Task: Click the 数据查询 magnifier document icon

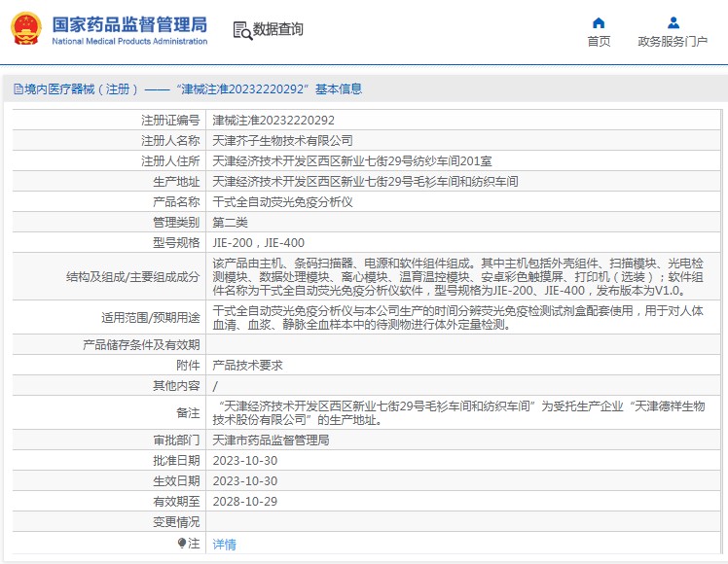Action: 241,30
